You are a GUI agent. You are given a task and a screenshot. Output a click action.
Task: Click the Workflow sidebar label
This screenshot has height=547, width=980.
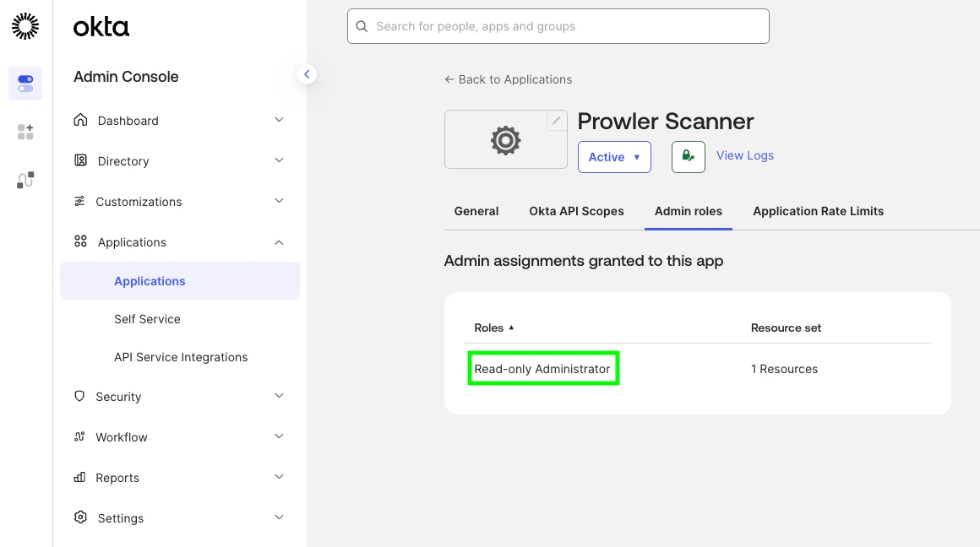click(122, 437)
